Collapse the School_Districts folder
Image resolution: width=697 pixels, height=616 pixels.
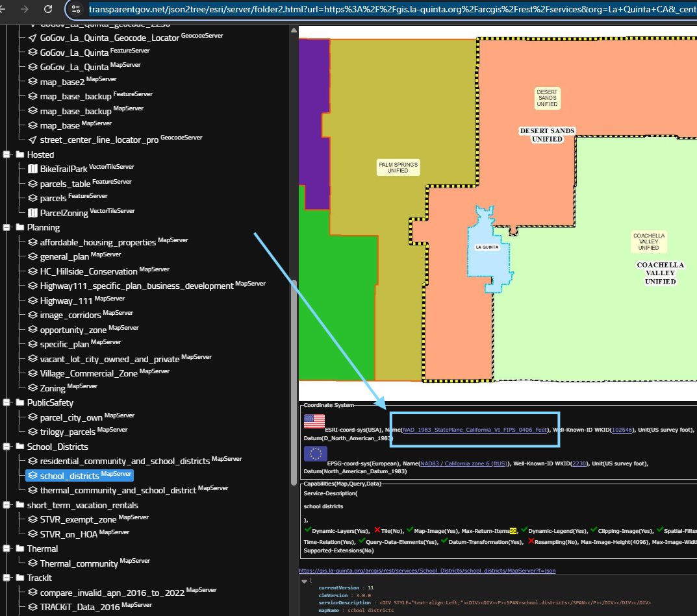(7, 447)
